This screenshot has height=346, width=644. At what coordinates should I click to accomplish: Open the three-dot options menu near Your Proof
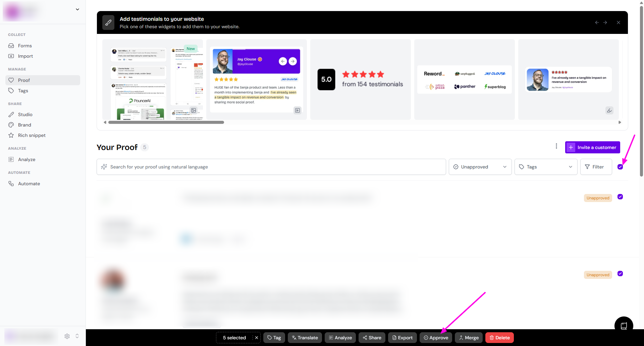point(556,146)
